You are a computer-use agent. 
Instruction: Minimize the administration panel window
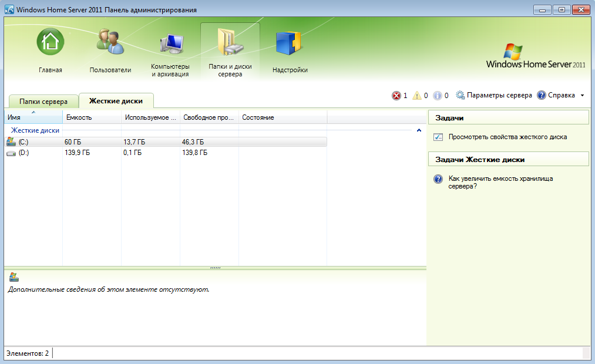[542, 10]
